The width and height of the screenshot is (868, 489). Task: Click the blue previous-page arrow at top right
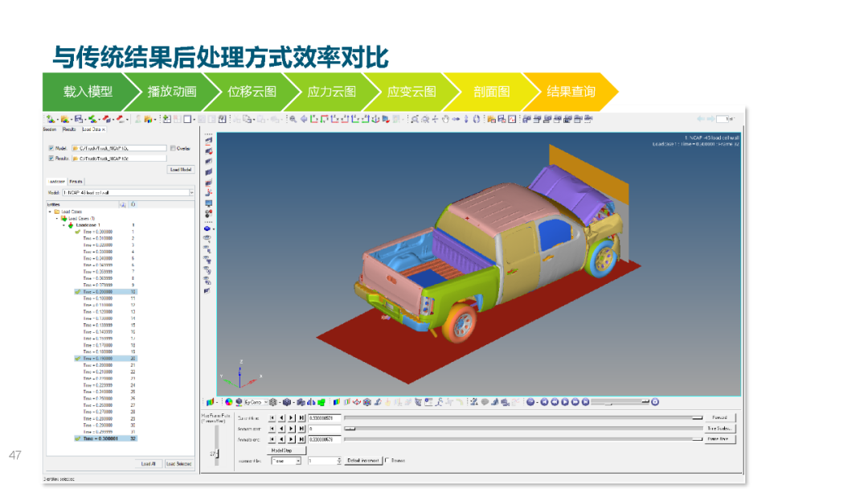coord(701,119)
